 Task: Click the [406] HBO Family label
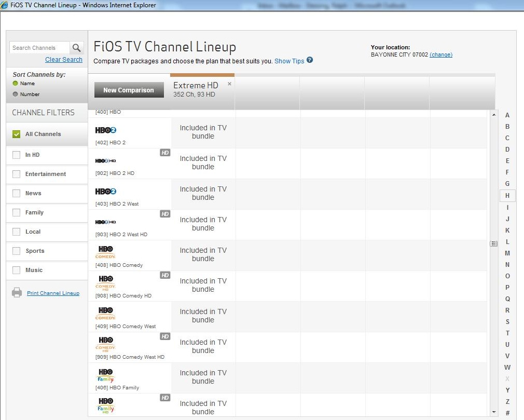pyautogui.click(x=117, y=388)
